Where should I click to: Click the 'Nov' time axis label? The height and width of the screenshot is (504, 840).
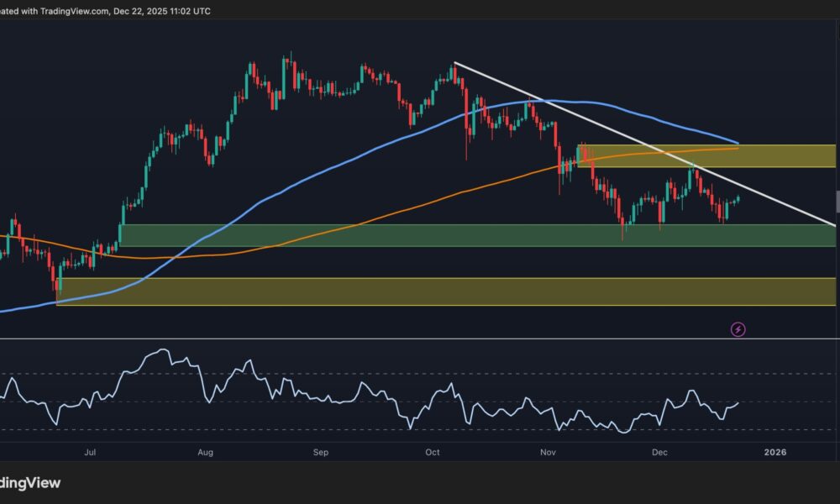pyautogui.click(x=547, y=452)
